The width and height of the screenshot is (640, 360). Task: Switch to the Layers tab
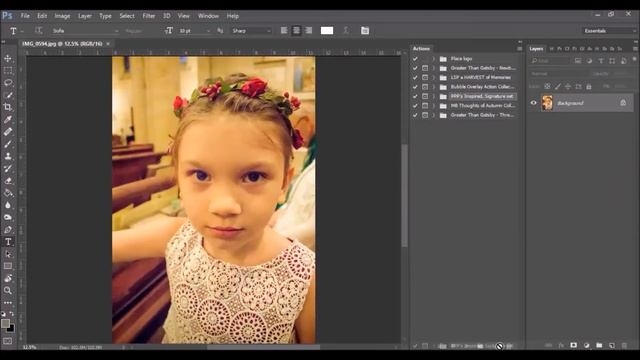[536, 49]
